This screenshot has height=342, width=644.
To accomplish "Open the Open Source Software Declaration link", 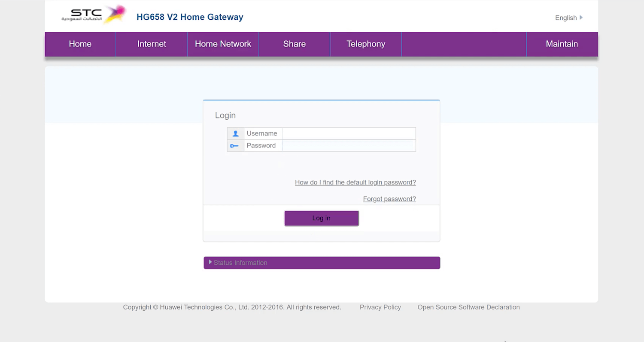I will [468, 307].
